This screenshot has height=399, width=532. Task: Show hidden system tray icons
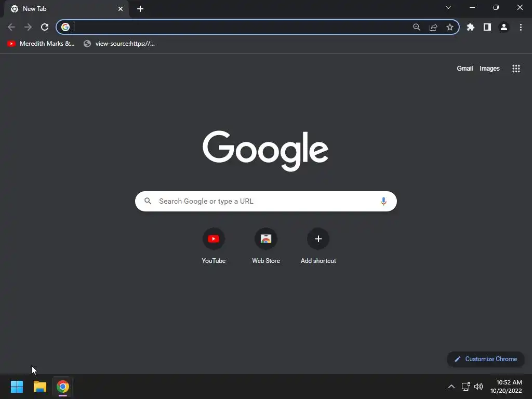[451, 387]
